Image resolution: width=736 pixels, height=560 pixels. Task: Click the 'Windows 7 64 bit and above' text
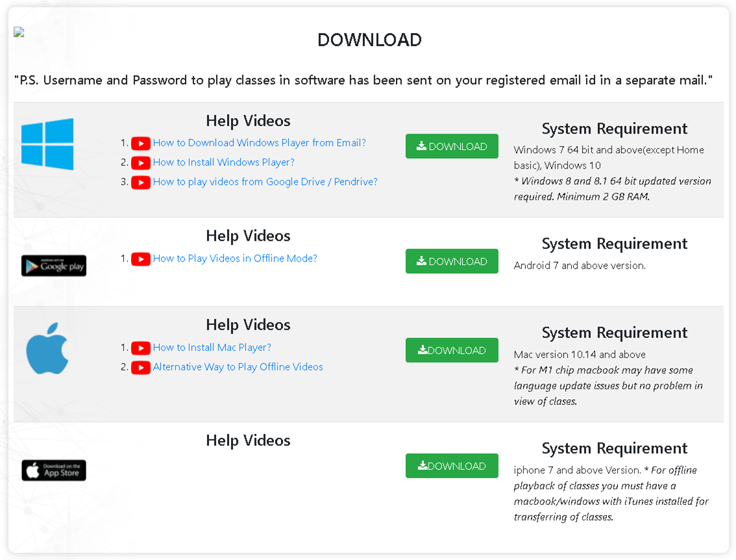[x=609, y=158]
